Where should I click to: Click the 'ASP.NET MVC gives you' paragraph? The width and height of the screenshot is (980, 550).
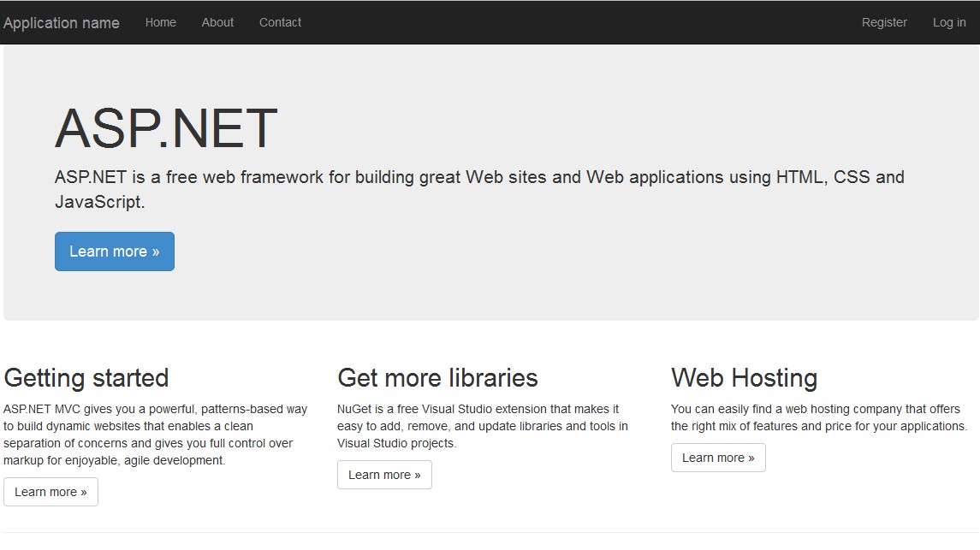(155, 435)
